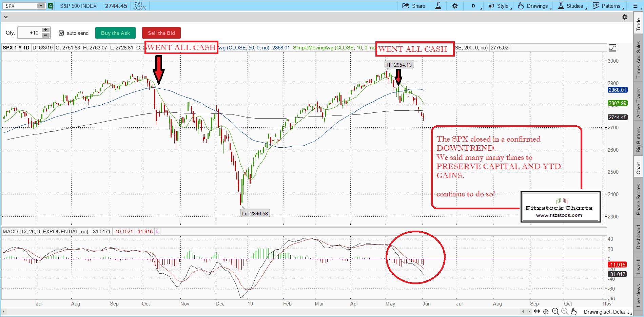Switch to the Active Trader side tab
644x317 pixels.
click(x=638, y=103)
